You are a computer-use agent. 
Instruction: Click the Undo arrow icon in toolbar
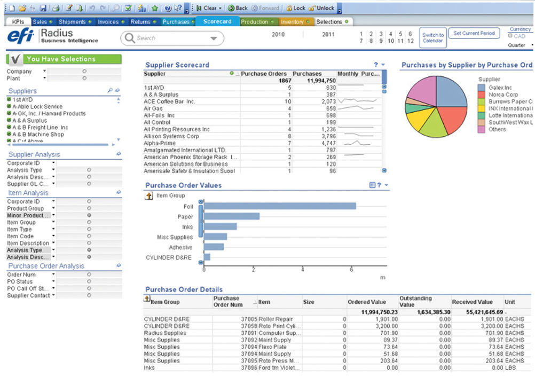point(92,8)
